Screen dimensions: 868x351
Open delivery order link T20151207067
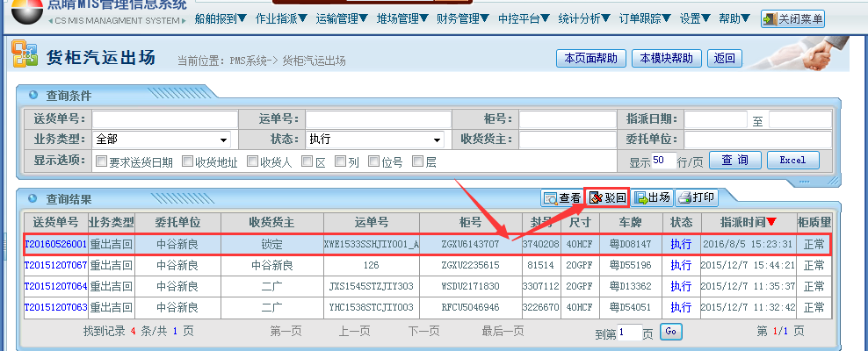(55, 265)
